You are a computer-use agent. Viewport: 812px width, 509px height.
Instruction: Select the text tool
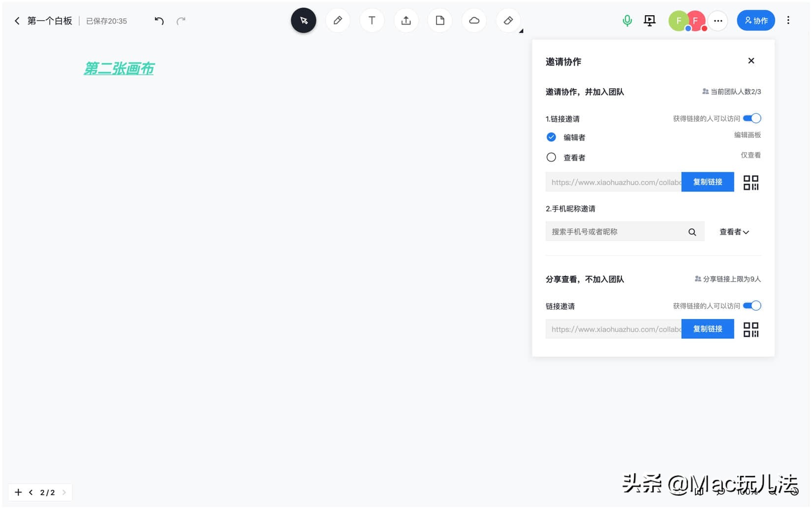[372, 21]
